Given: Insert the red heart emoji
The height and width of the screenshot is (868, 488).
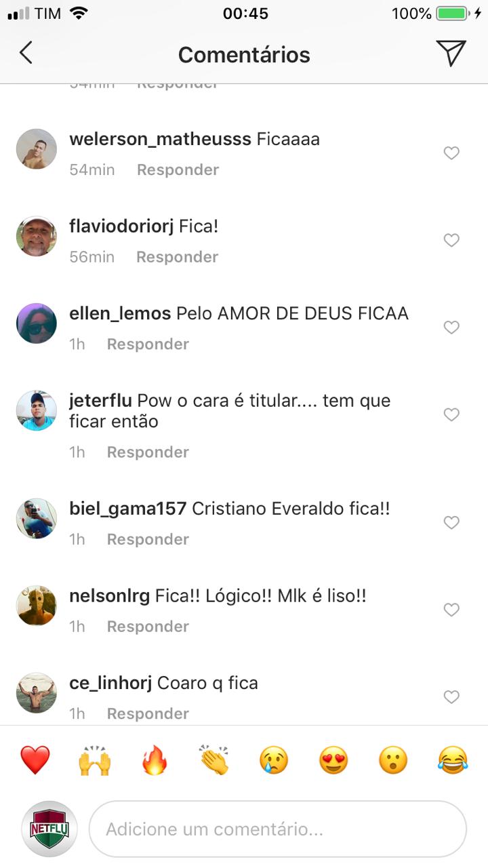Looking at the screenshot, I should pos(35,760).
